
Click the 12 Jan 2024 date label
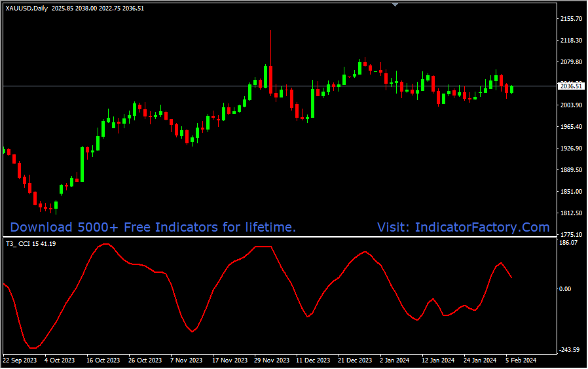pyautogui.click(x=438, y=360)
